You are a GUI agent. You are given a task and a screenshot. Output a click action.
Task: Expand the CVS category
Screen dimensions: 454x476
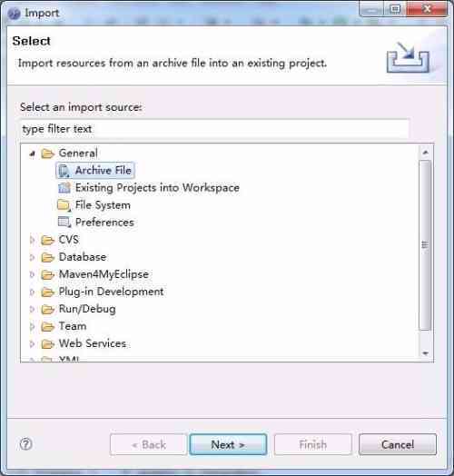(x=32, y=240)
